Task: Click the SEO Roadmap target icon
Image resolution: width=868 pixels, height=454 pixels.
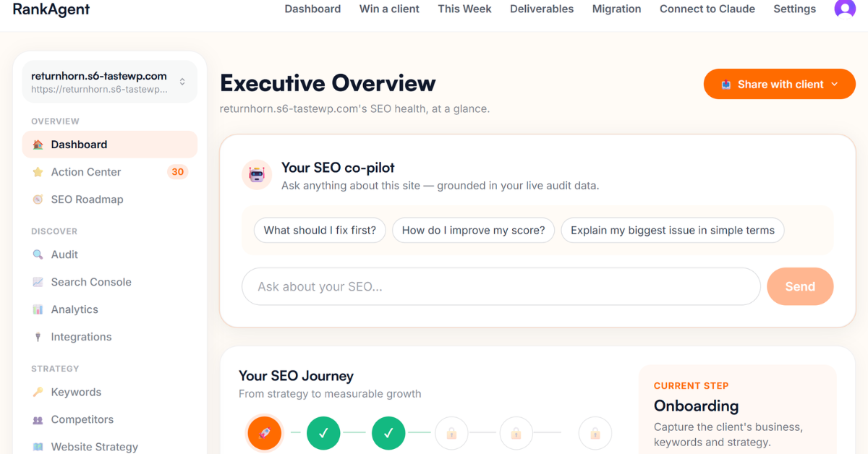Action: [38, 200]
